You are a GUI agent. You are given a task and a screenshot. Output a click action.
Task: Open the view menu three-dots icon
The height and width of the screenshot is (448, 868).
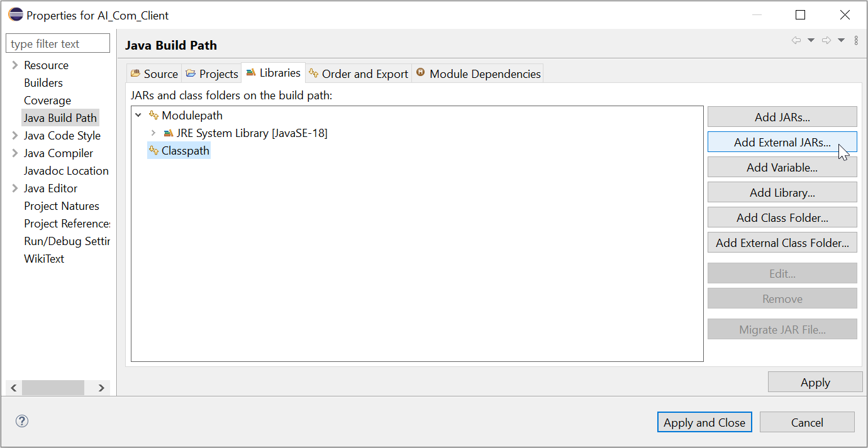(856, 40)
